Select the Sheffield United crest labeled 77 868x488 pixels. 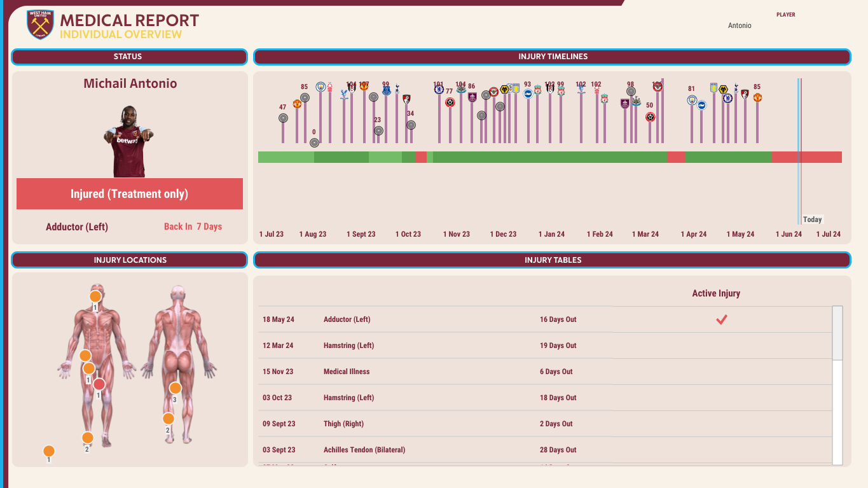(450, 102)
